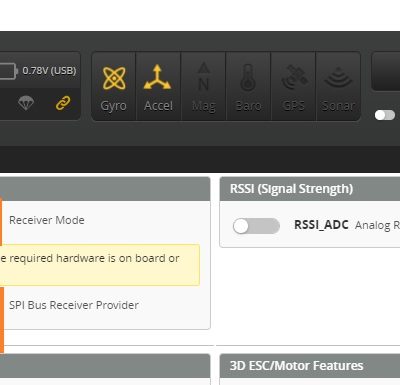The width and height of the screenshot is (400, 385).
Task: Click the Accel sensor icon
Action: [158, 77]
